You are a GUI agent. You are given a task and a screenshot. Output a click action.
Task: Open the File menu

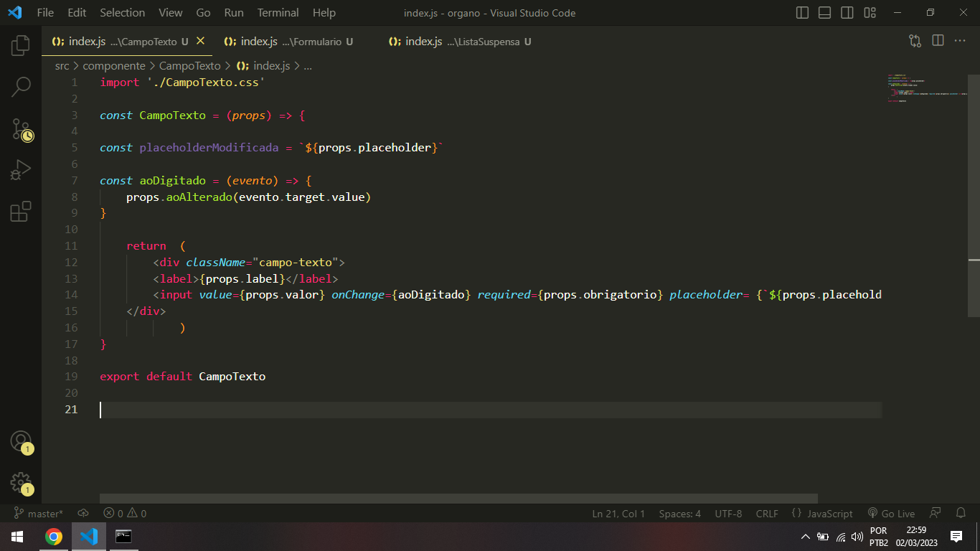tap(45, 13)
